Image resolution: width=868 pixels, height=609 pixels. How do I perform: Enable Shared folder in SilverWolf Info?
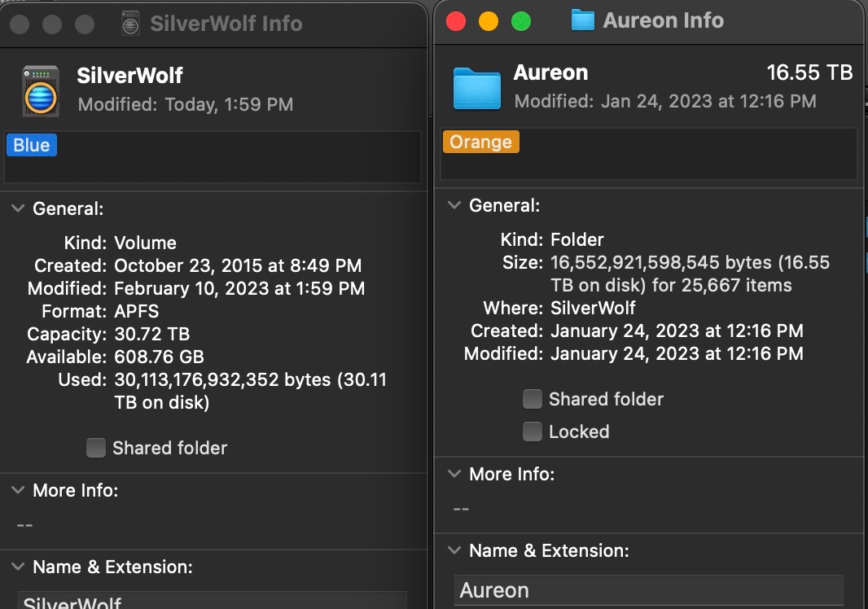(x=96, y=448)
